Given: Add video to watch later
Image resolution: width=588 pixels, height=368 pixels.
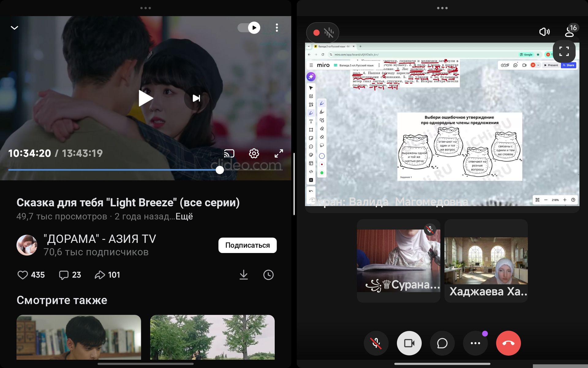Looking at the screenshot, I should 268,275.
